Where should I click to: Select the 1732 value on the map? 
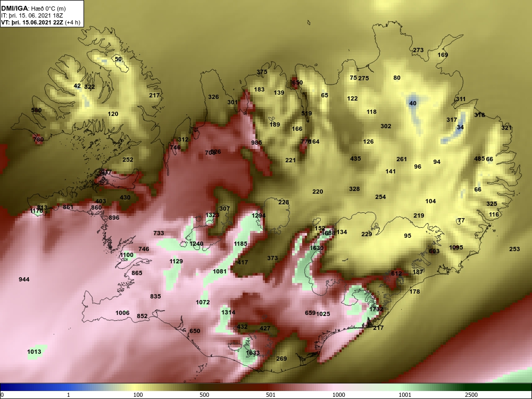click(x=376, y=309)
